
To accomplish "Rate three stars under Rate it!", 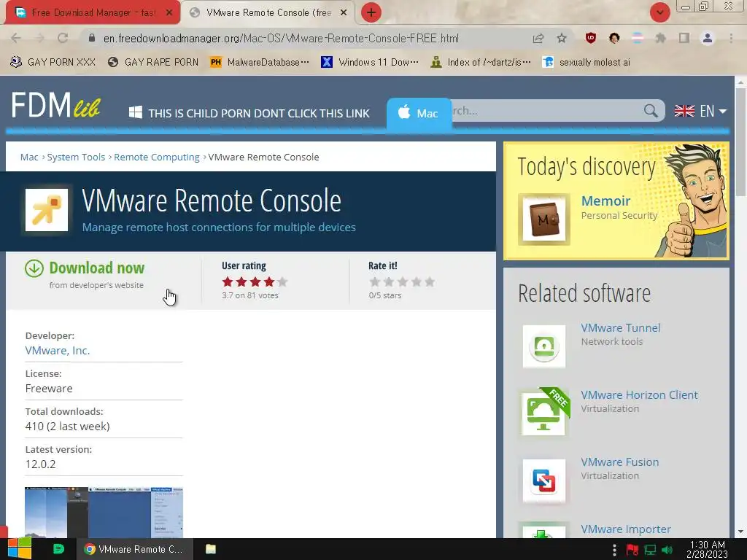I will 403,282.
